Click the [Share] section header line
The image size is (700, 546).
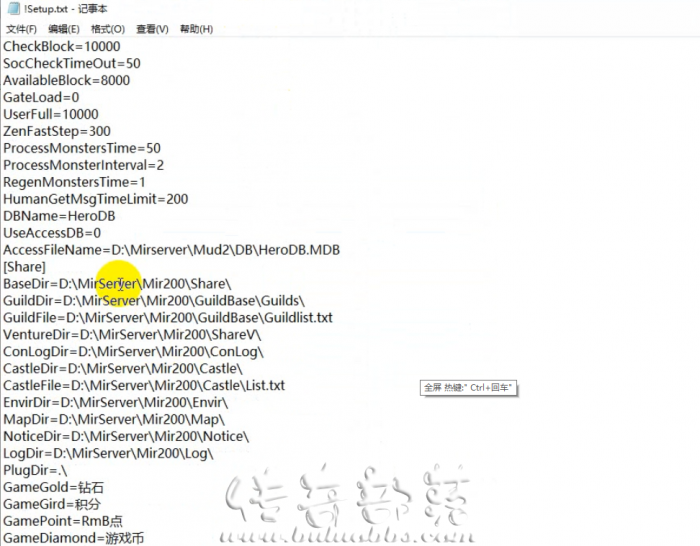(x=24, y=267)
